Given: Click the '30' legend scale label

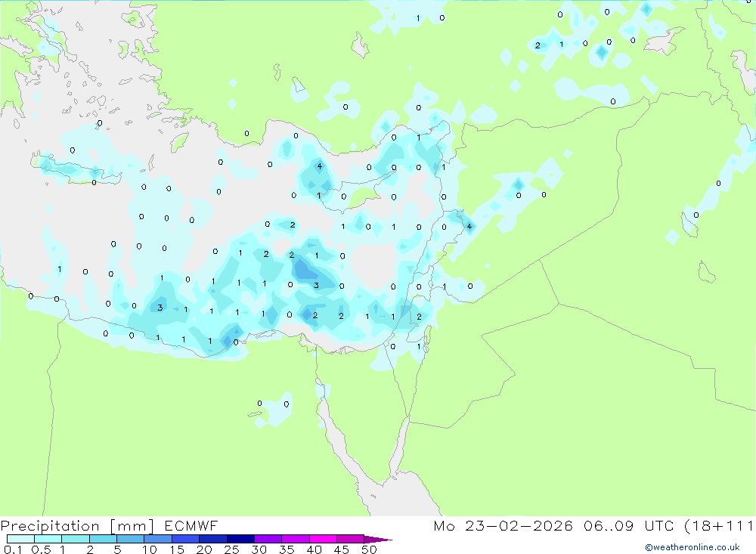Looking at the screenshot, I should tap(259, 549).
